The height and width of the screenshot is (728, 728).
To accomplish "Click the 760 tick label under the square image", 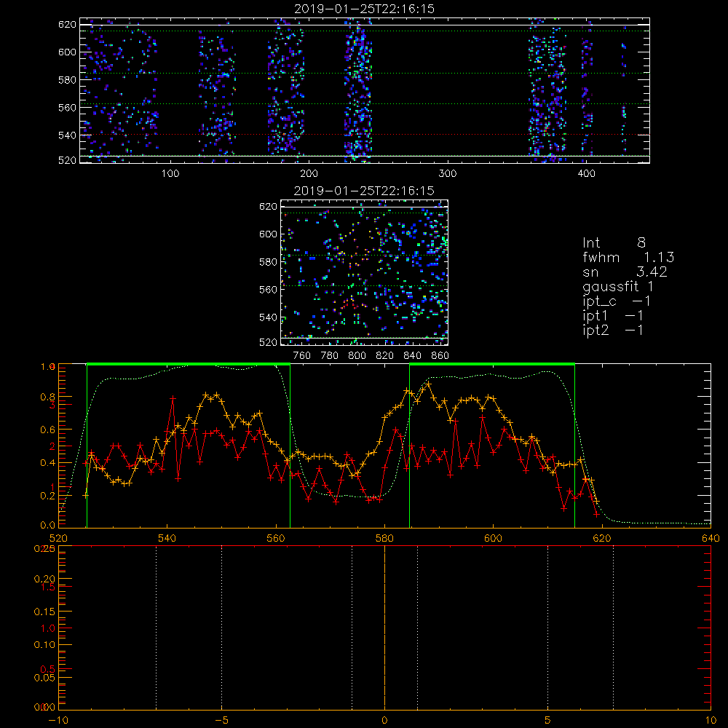I will click(302, 356).
